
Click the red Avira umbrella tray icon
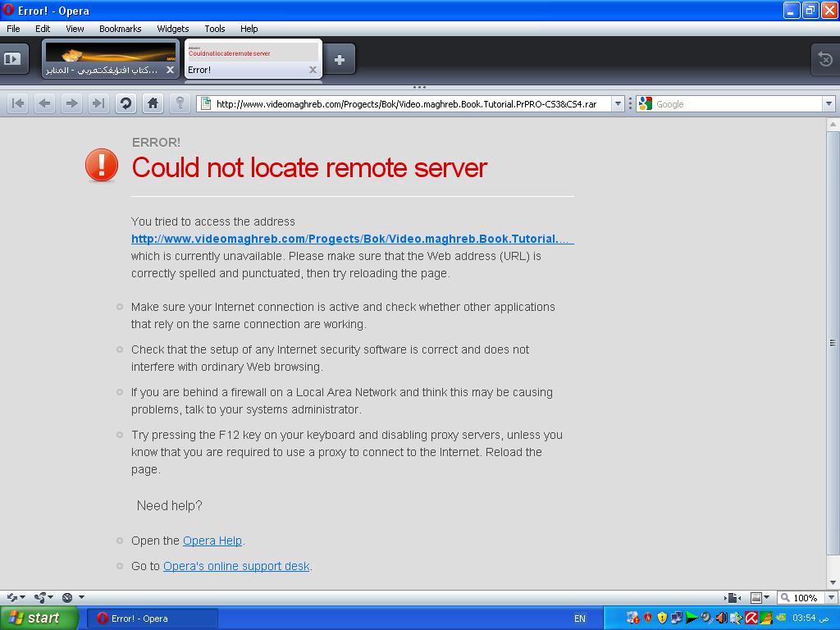[x=751, y=619]
